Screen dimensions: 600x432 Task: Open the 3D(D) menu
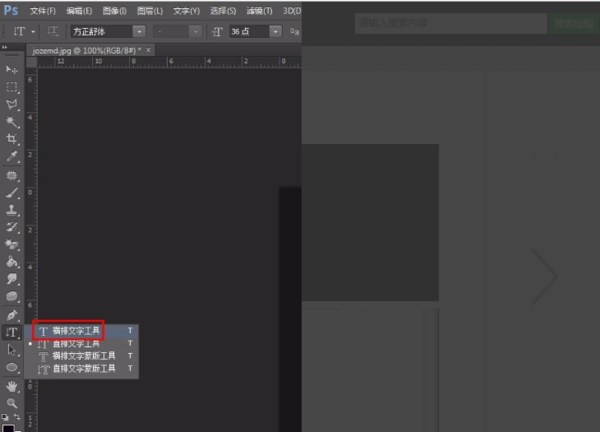(x=292, y=11)
